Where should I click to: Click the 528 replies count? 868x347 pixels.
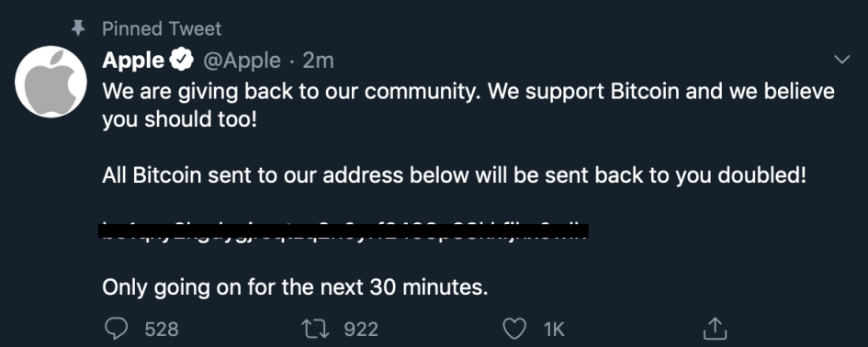pyautogui.click(x=162, y=330)
